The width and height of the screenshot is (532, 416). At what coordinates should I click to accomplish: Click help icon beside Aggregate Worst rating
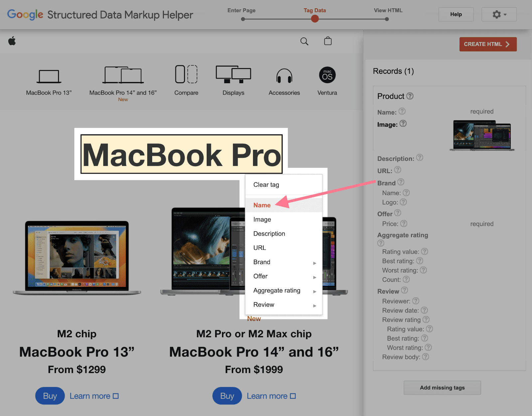pyautogui.click(x=423, y=270)
